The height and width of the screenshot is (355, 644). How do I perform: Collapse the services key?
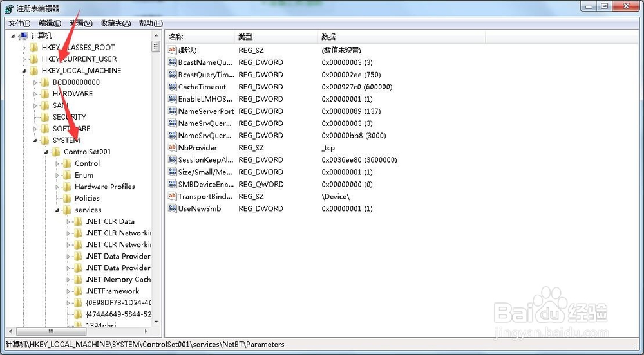tap(57, 210)
